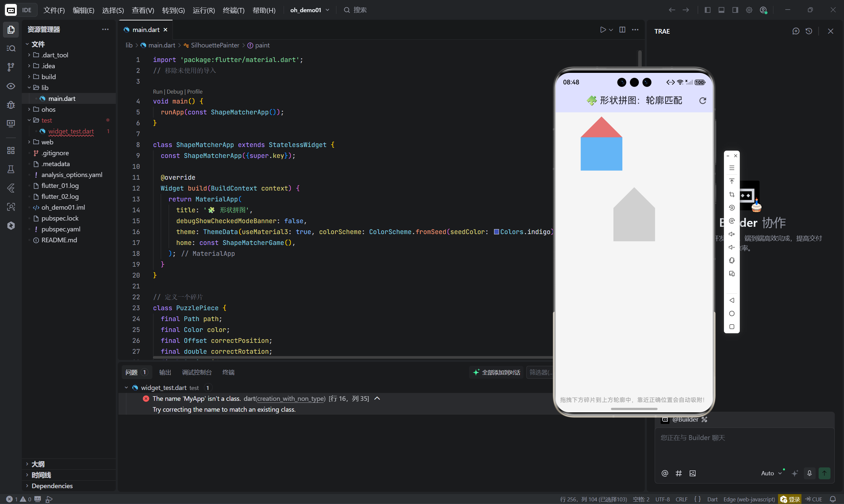Toggle the bottom panel layout button

(x=721, y=10)
